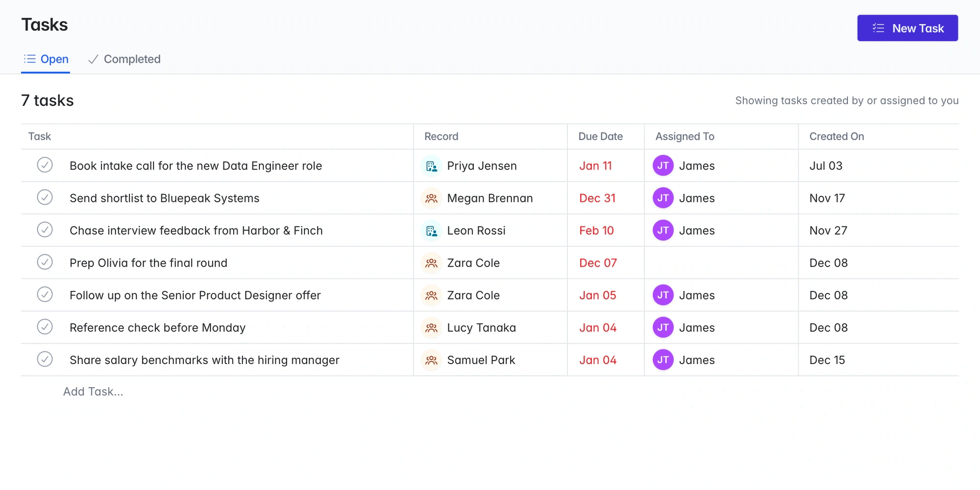
Task: Click the Dec 31 due date
Action: point(597,198)
